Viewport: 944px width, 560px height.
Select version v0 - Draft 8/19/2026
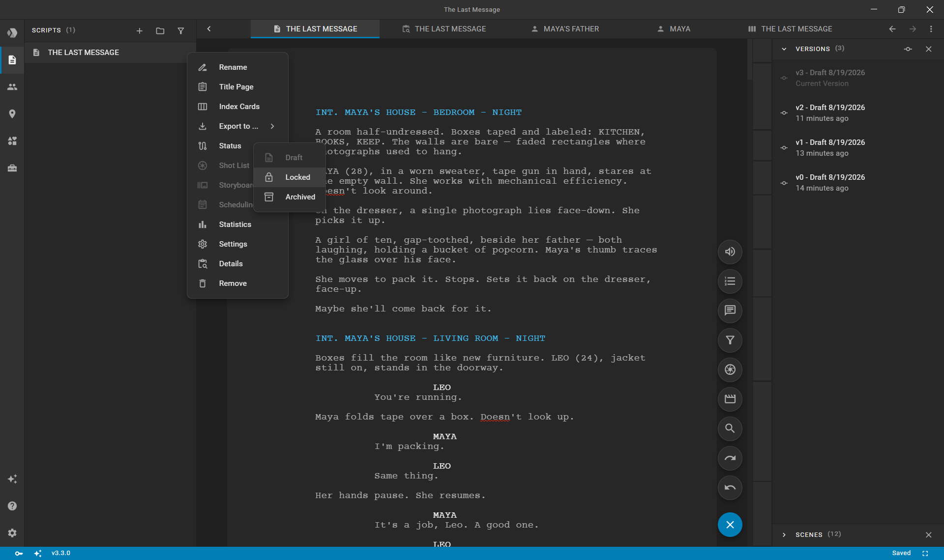[x=857, y=183]
